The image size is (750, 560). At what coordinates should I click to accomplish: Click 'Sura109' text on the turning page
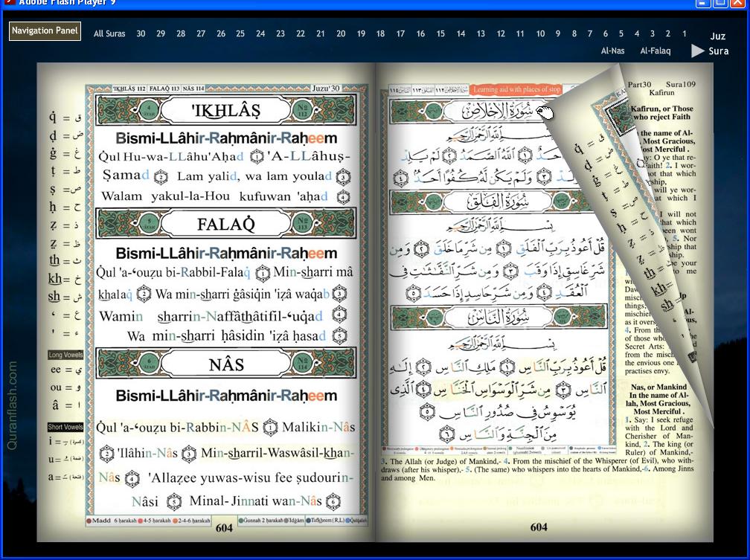(x=681, y=84)
